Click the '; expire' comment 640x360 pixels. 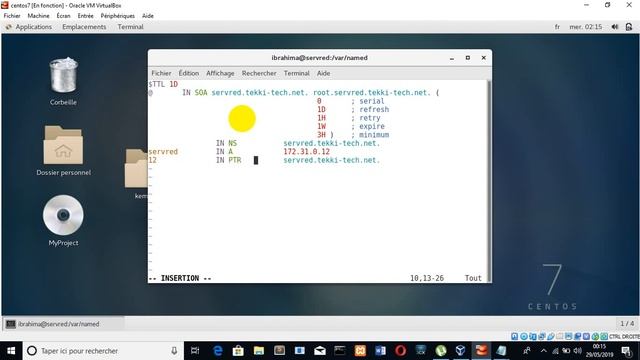(367, 127)
